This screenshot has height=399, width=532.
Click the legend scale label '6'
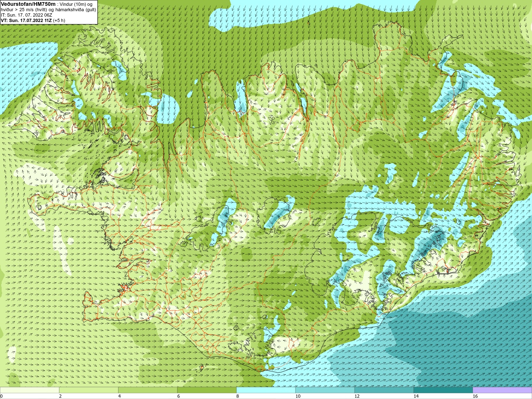point(178,396)
